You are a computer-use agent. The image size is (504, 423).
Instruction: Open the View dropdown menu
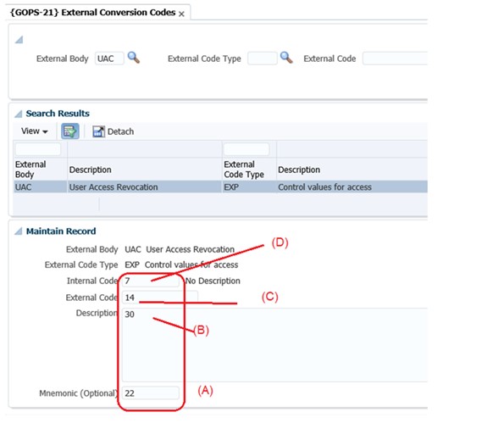(35, 131)
